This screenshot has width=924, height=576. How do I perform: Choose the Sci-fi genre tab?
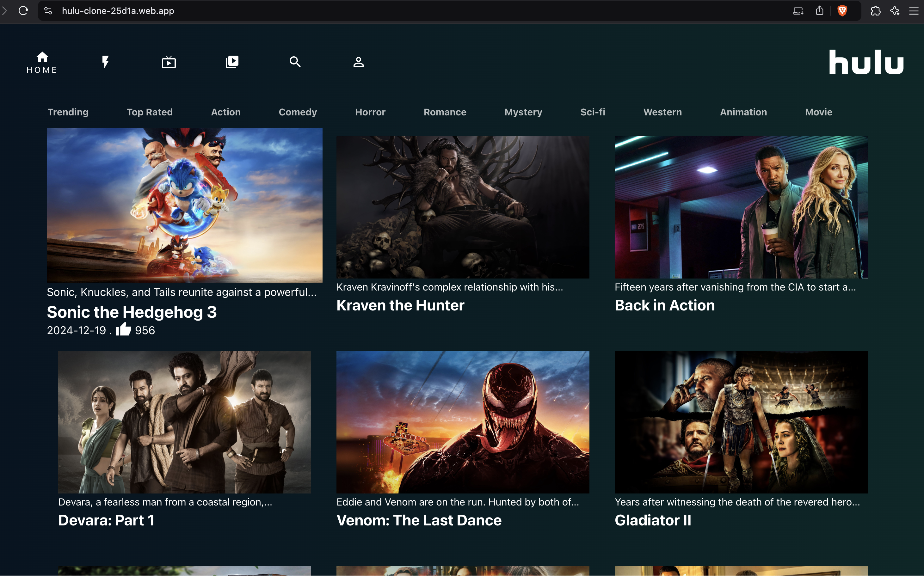tap(593, 112)
